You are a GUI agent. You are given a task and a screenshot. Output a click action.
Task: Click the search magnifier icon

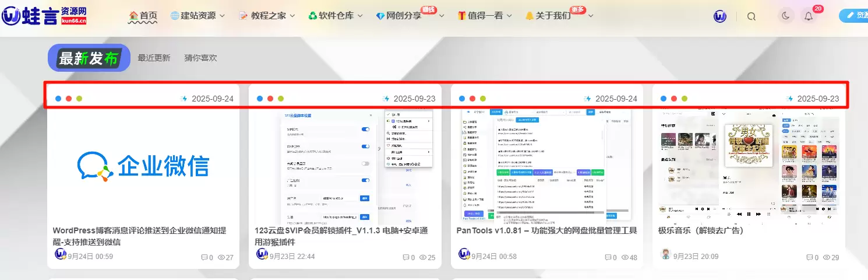[751, 16]
